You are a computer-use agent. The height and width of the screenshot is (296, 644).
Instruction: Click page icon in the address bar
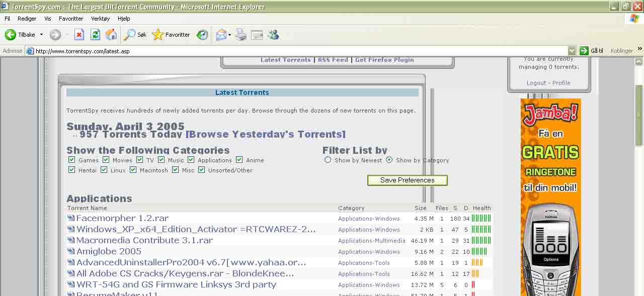click(30, 51)
